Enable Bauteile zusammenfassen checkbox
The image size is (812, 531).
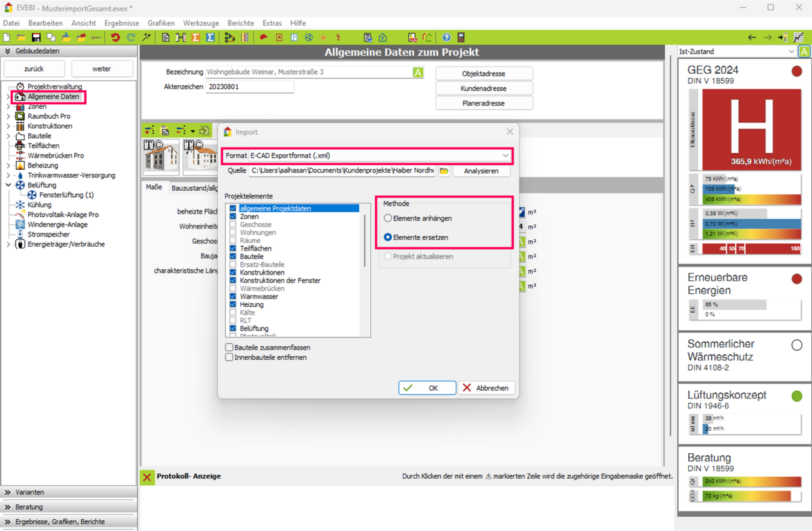point(229,348)
